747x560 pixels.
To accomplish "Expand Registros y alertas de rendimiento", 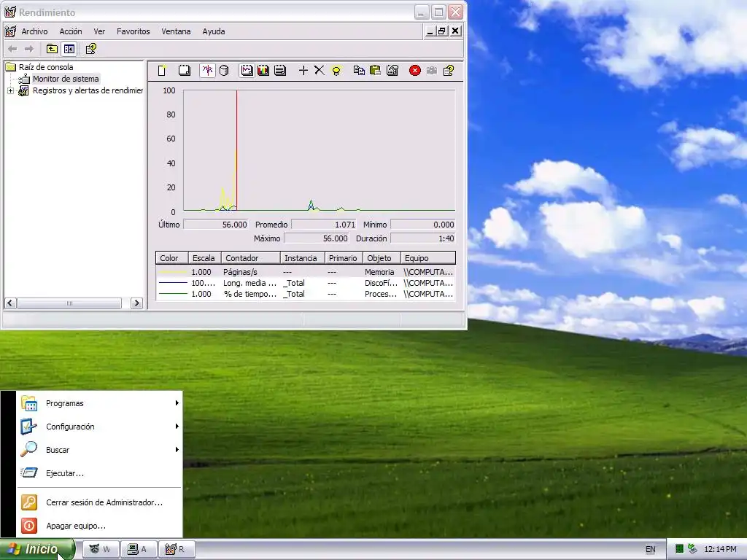I will pos(10,90).
